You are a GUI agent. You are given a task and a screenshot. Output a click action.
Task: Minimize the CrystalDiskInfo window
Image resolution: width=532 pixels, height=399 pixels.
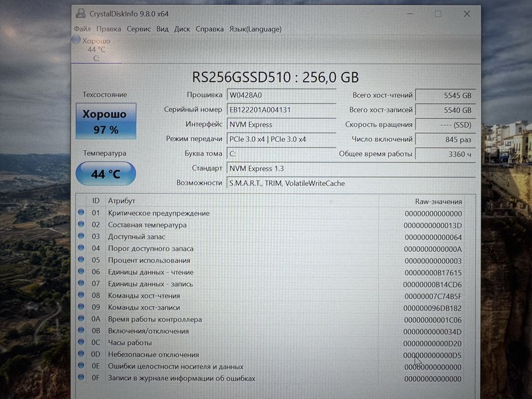(410, 14)
